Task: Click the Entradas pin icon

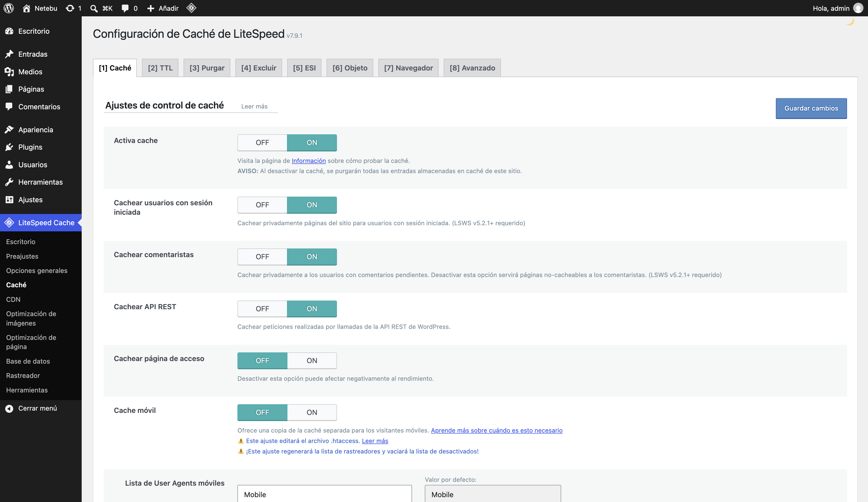Action: pyautogui.click(x=9, y=54)
